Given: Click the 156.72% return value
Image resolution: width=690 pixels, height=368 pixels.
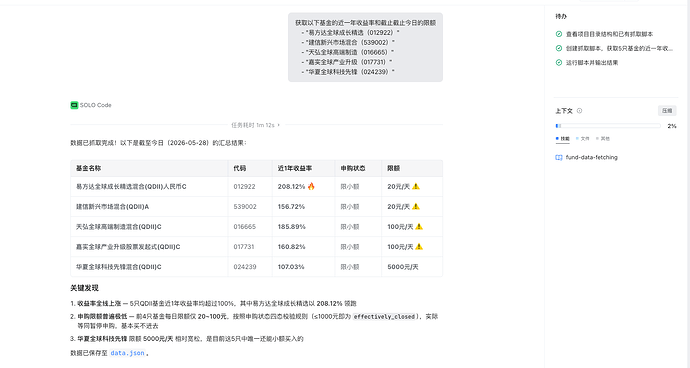Looking at the screenshot, I should coord(291,206).
